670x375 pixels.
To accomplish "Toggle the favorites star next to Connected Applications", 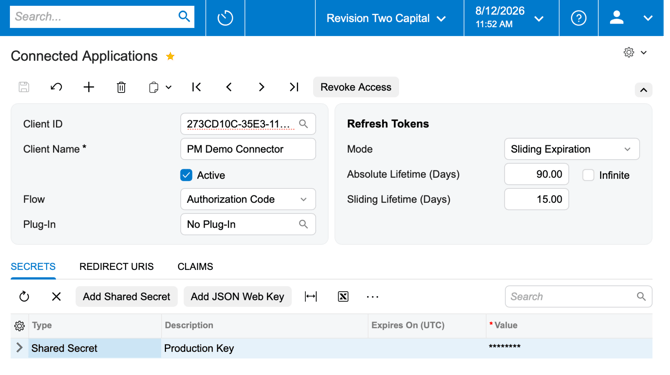I will coord(170,56).
